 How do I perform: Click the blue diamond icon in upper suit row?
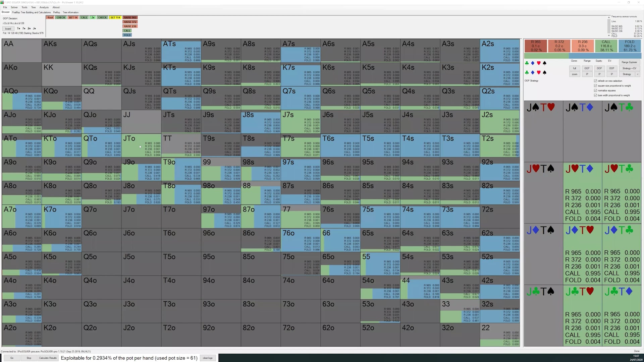coord(533,63)
